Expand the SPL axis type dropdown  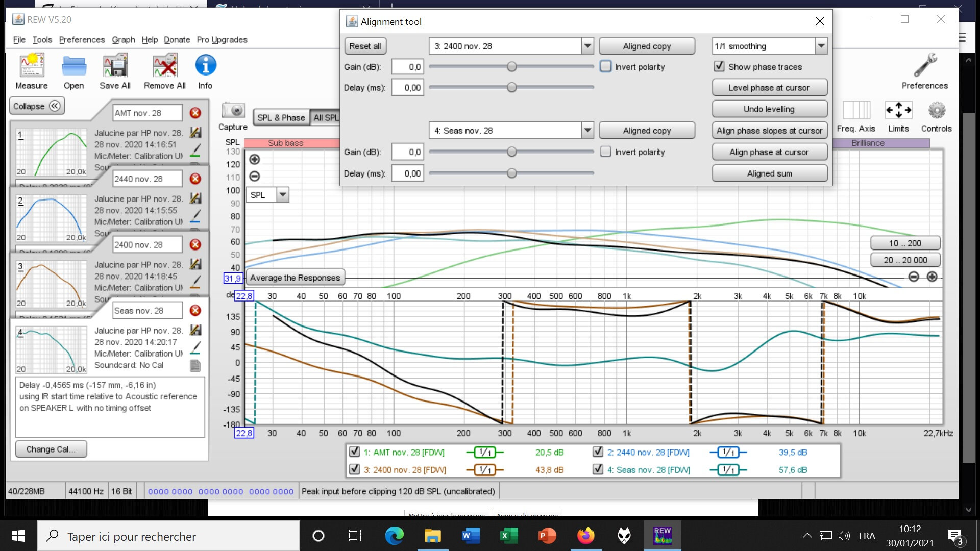[282, 195]
